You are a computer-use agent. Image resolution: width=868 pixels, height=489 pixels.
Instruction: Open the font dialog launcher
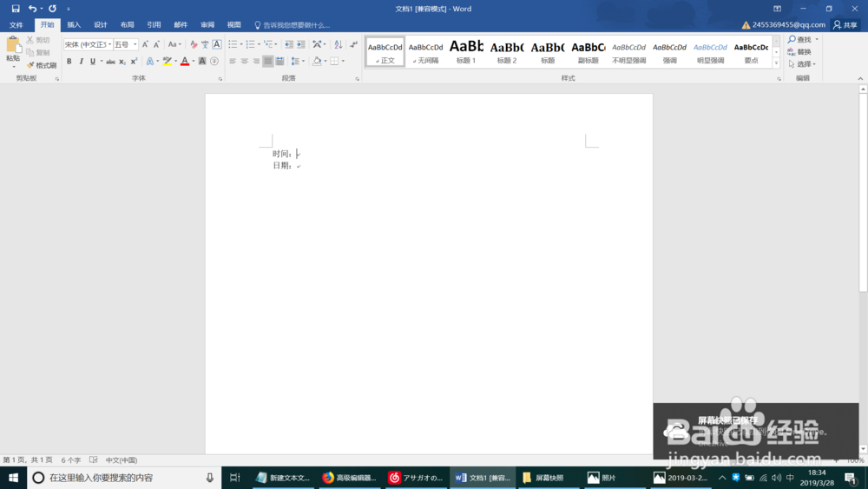pyautogui.click(x=220, y=79)
